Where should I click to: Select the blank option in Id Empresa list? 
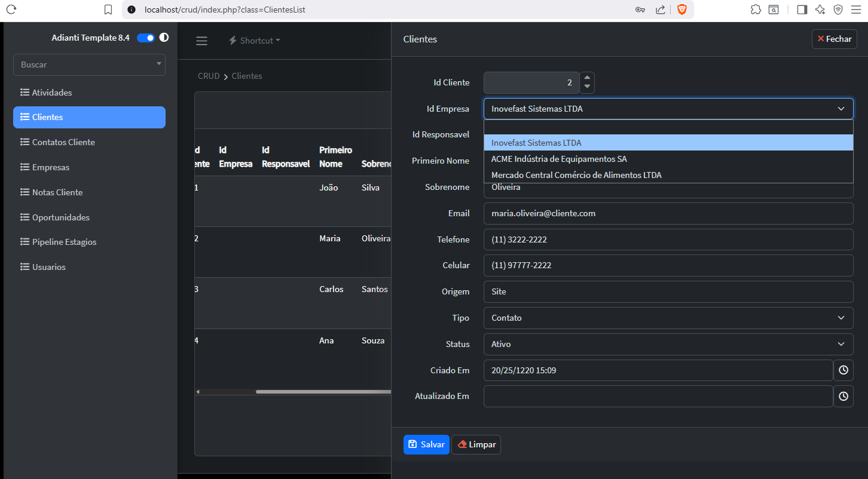(668, 127)
